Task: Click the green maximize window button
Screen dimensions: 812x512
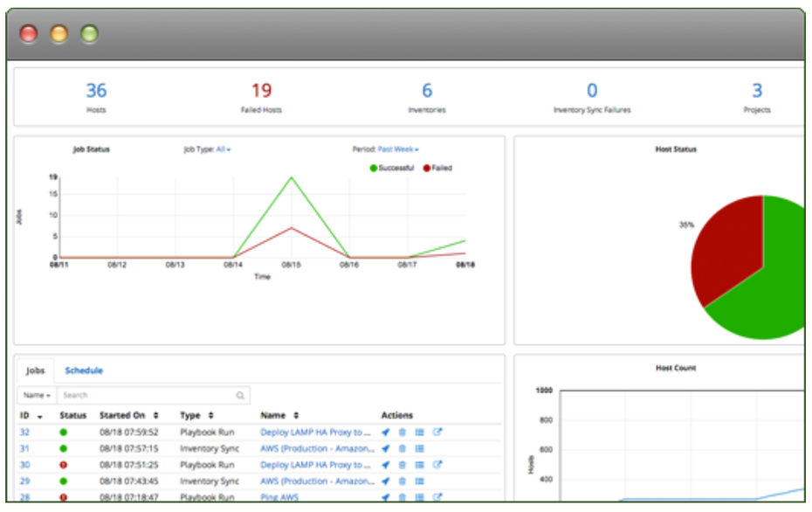Action: click(90, 34)
